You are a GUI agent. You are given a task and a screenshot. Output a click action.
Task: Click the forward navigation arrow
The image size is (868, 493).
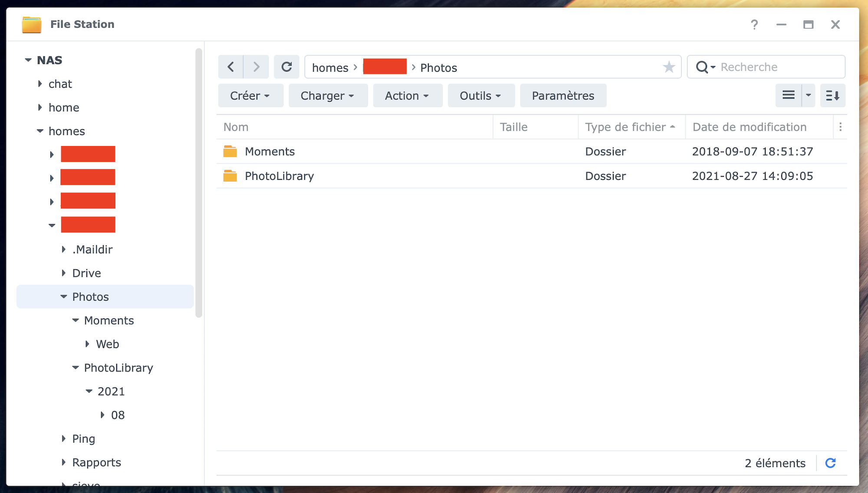256,67
